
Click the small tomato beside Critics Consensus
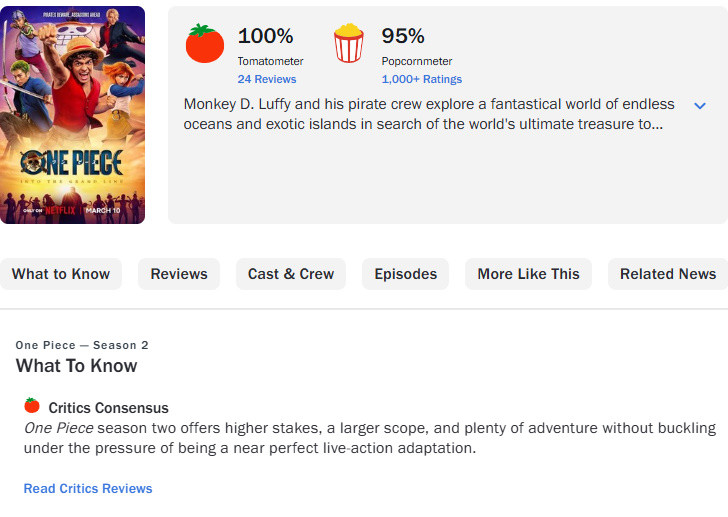(32, 406)
